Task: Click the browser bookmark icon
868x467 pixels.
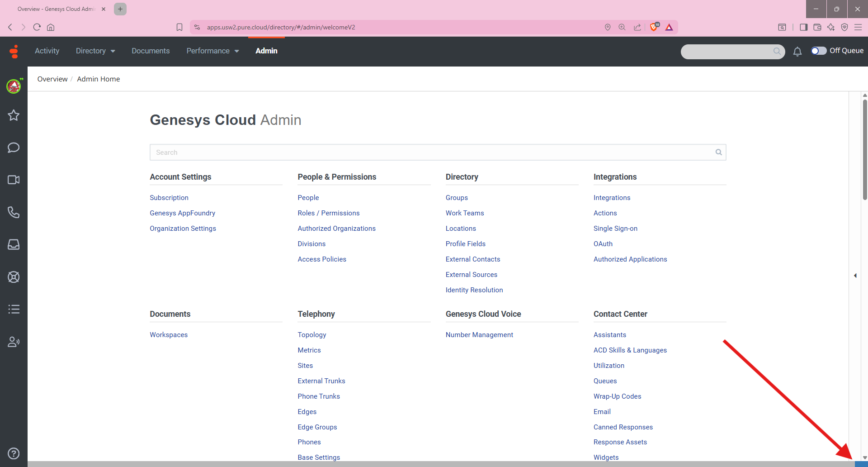Action: tap(179, 27)
